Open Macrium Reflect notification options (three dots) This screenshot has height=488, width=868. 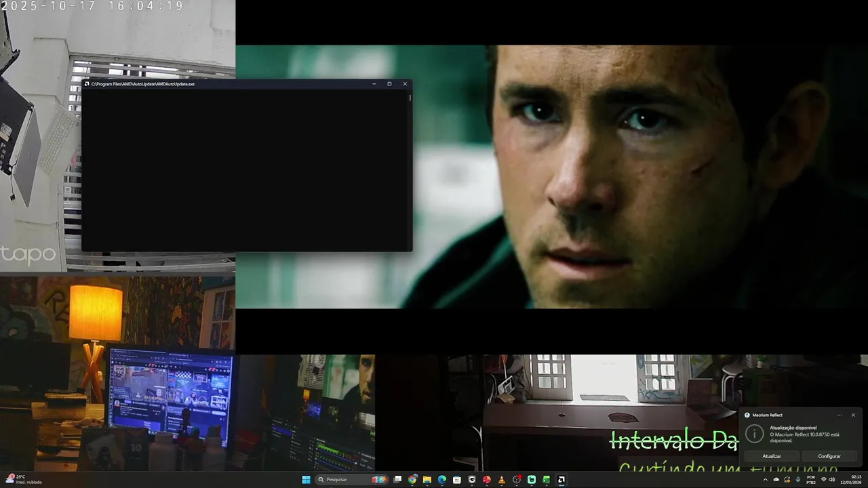click(840, 415)
